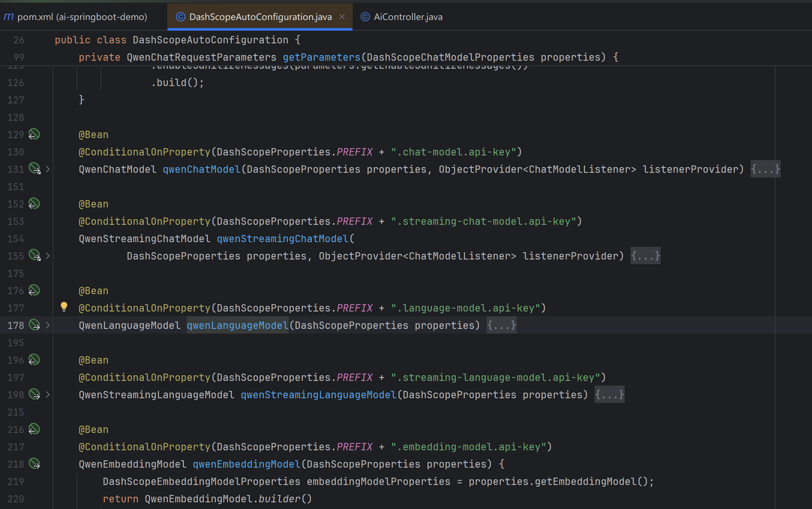The width and height of the screenshot is (812, 509).
Task: Click the qwenLanguageModel method name
Action: click(237, 325)
